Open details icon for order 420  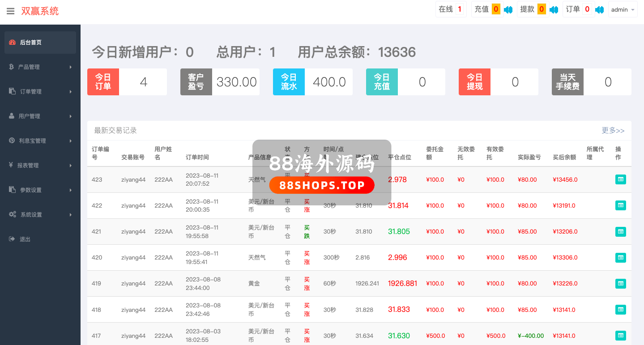[620, 257]
